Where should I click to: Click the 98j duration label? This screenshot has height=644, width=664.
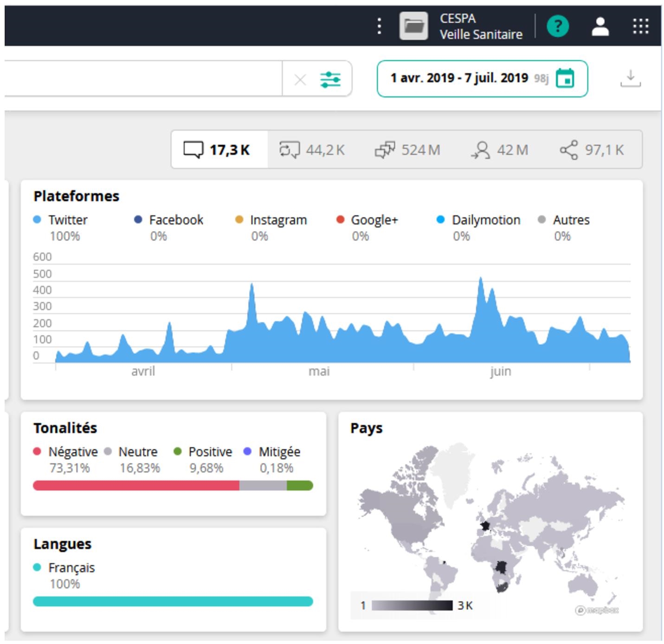click(541, 78)
